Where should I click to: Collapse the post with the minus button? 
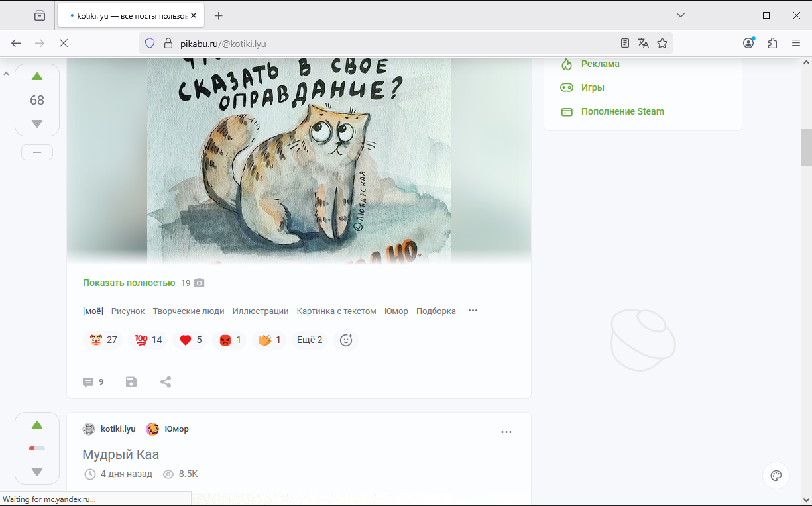[x=37, y=152]
